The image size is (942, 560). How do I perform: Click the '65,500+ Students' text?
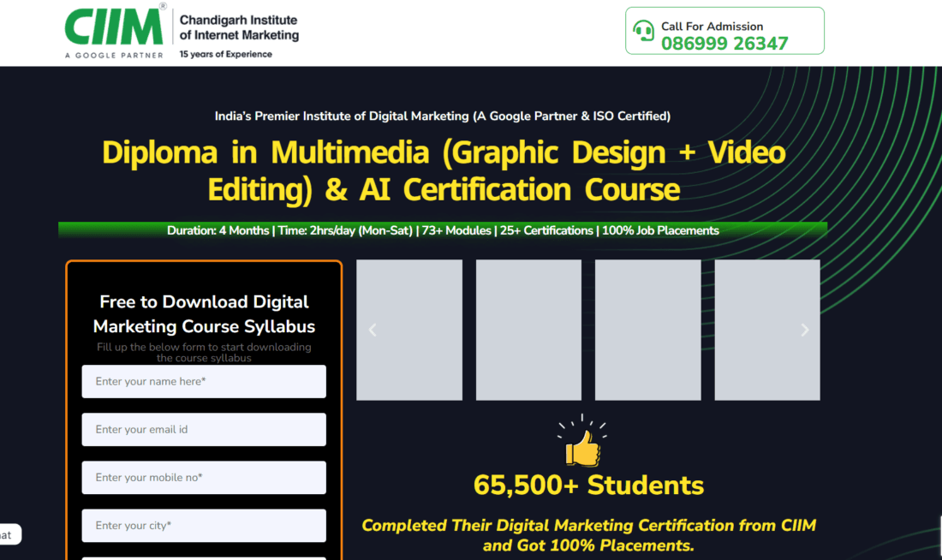pyautogui.click(x=588, y=486)
